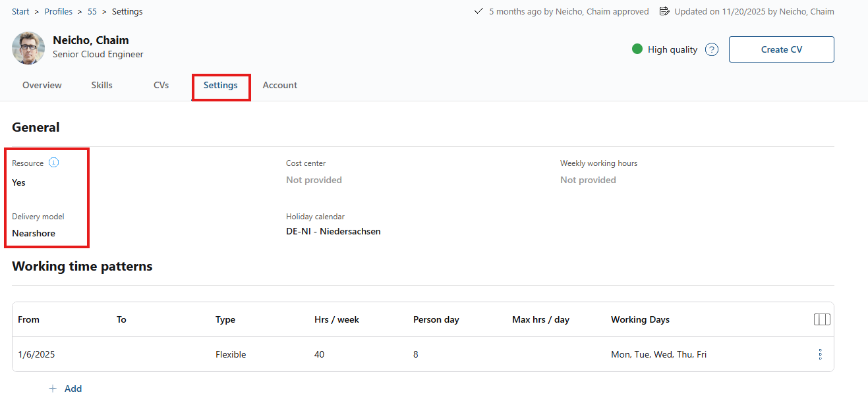Screen dimensions: 868x403
Task: Click the From column header
Action: pos(29,319)
